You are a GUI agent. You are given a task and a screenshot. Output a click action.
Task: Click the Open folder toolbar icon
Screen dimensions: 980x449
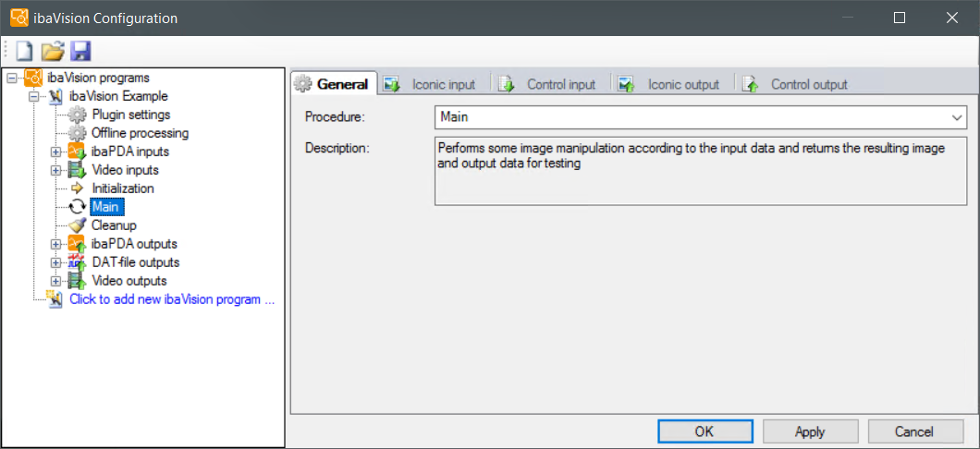(x=53, y=51)
